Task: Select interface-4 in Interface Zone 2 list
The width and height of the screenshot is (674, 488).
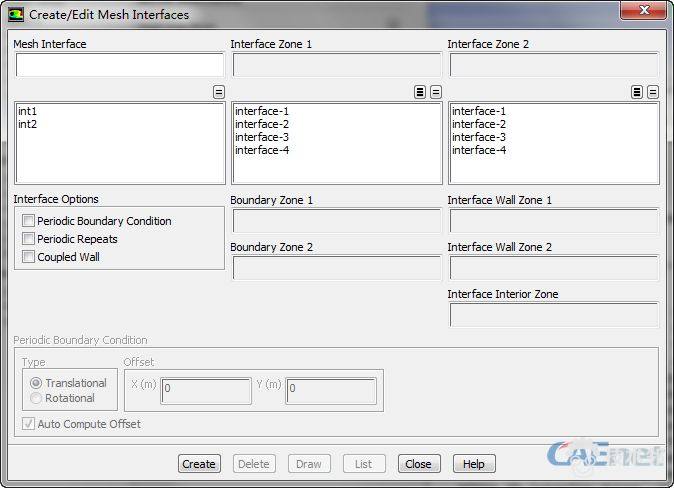Action: 479,150
